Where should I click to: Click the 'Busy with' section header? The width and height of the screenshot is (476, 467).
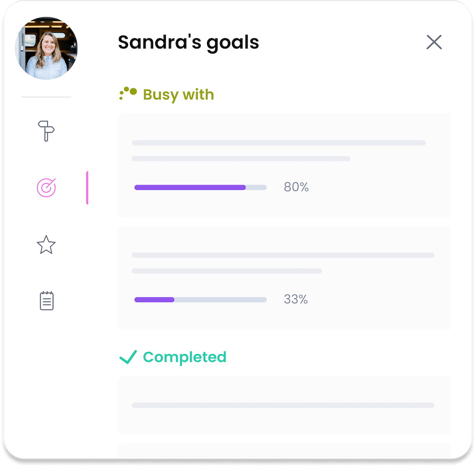178,95
